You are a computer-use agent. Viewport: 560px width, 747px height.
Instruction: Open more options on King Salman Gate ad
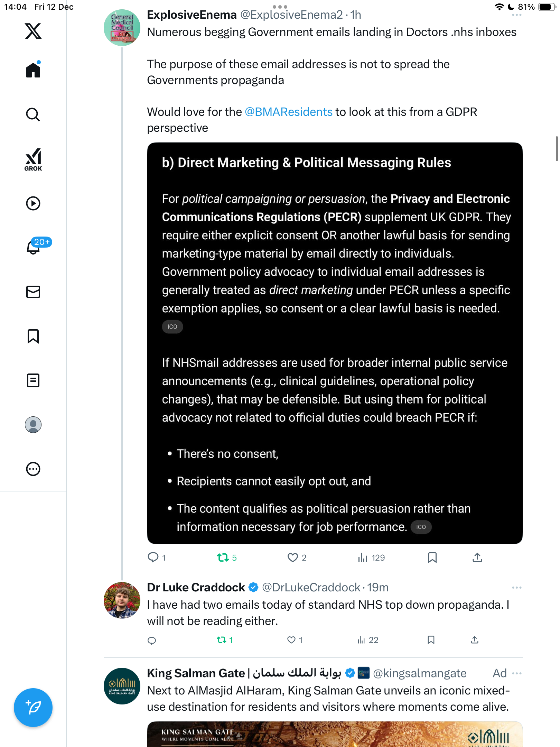(517, 673)
